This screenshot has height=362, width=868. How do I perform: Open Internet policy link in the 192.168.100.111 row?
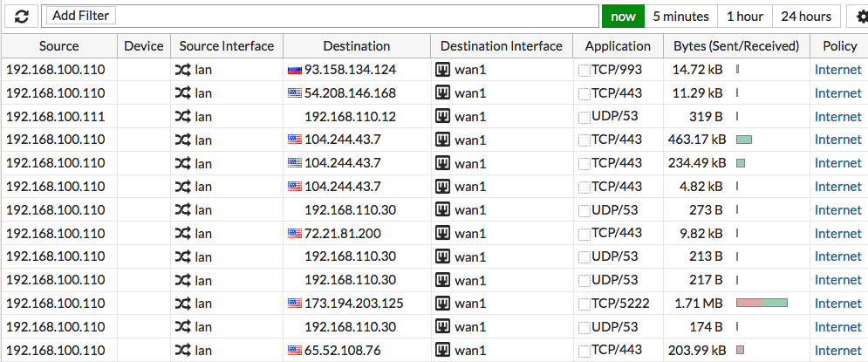(x=838, y=116)
